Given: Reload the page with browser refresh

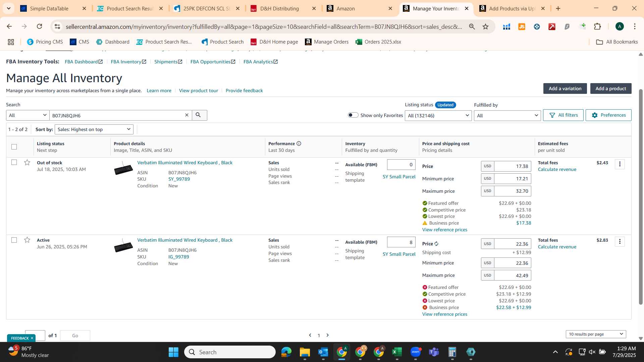Looking at the screenshot, I should pos(40,26).
